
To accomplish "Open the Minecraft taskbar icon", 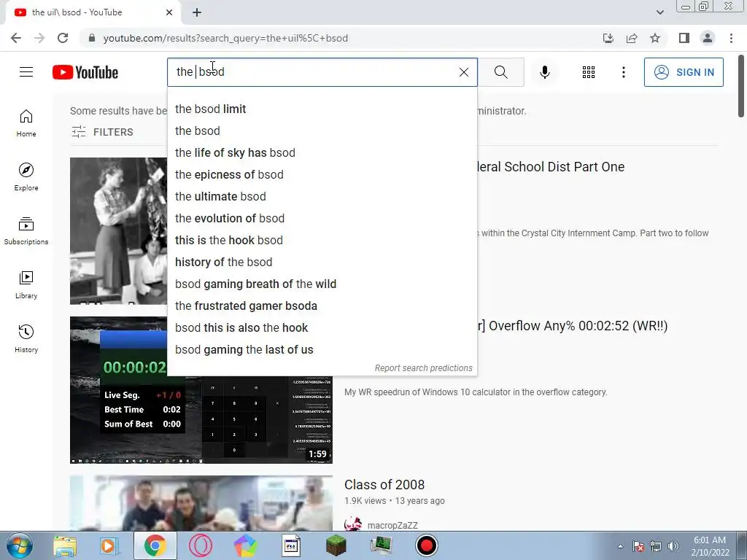I will pos(336,545).
